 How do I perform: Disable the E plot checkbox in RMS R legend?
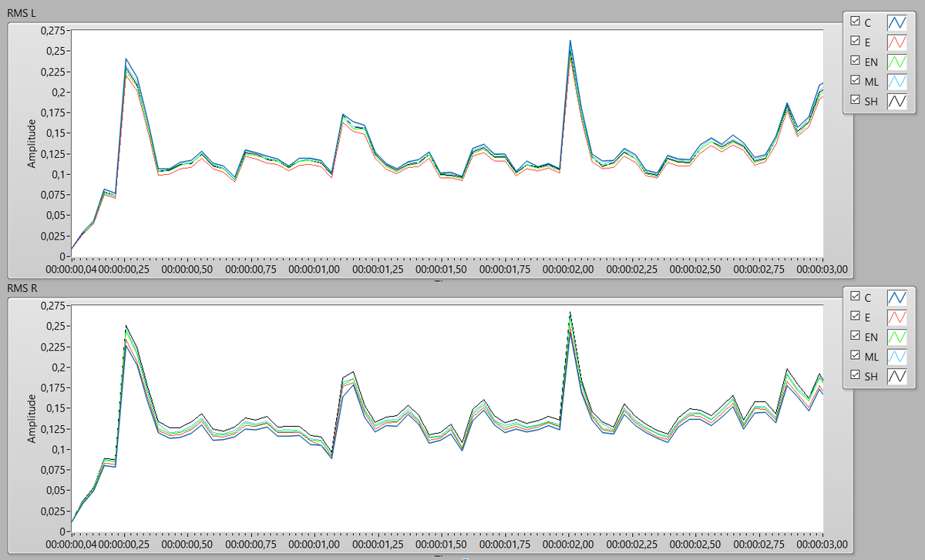855,316
